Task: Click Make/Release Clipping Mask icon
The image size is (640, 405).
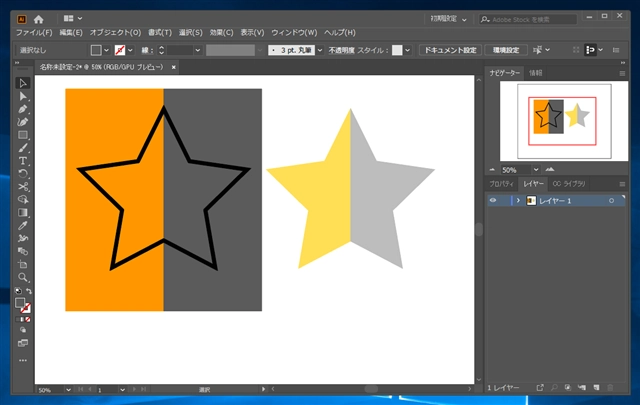Action: (x=568, y=387)
